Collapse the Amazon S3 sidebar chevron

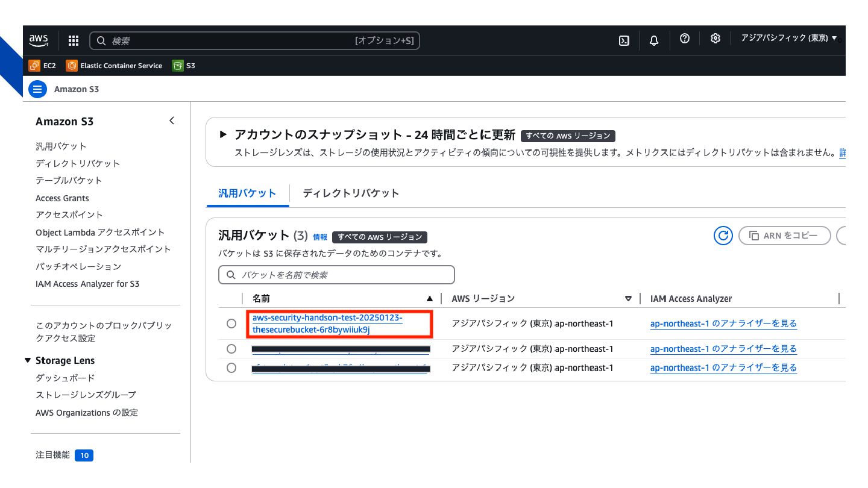pyautogui.click(x=172, y=120)
